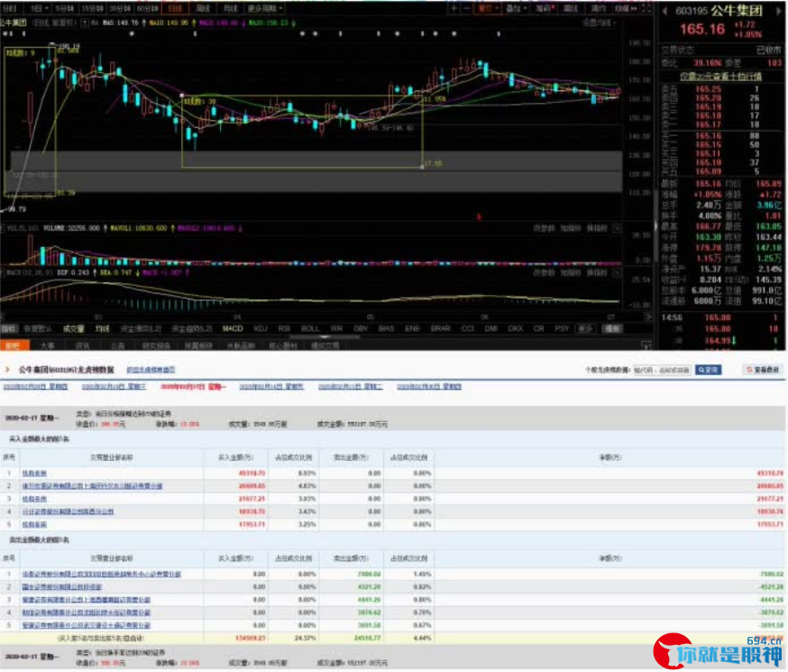Select the RSI indicator

(x=284, y=328)
